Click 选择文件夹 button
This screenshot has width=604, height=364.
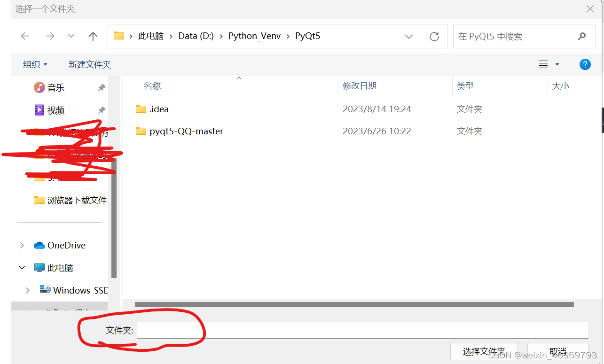coord(484,352)
